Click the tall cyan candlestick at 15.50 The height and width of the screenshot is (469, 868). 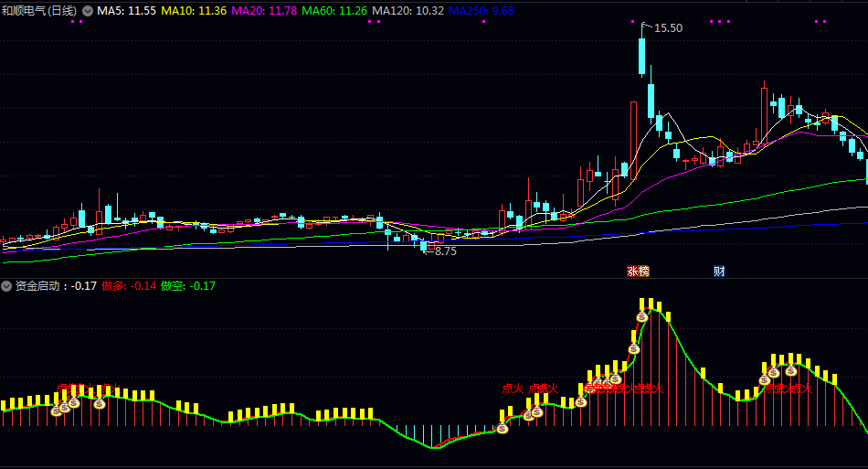[642, 56]
